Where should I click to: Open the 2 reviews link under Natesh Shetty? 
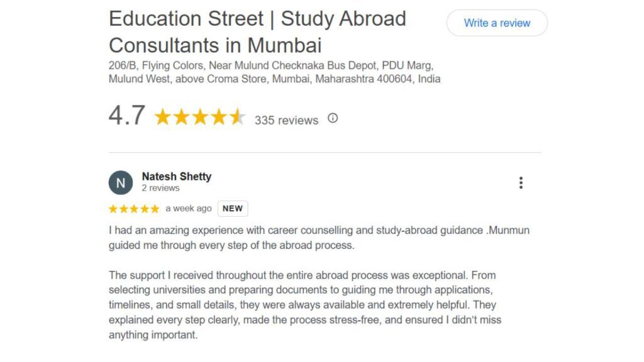pyautogui.click(x=159, y=189)
